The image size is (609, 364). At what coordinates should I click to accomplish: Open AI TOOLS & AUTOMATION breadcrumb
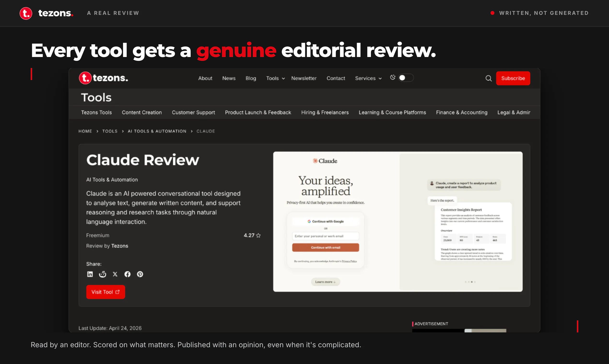[157, 131]
